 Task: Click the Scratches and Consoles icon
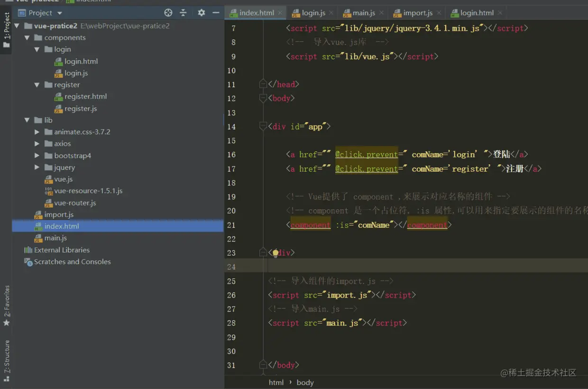28,262
